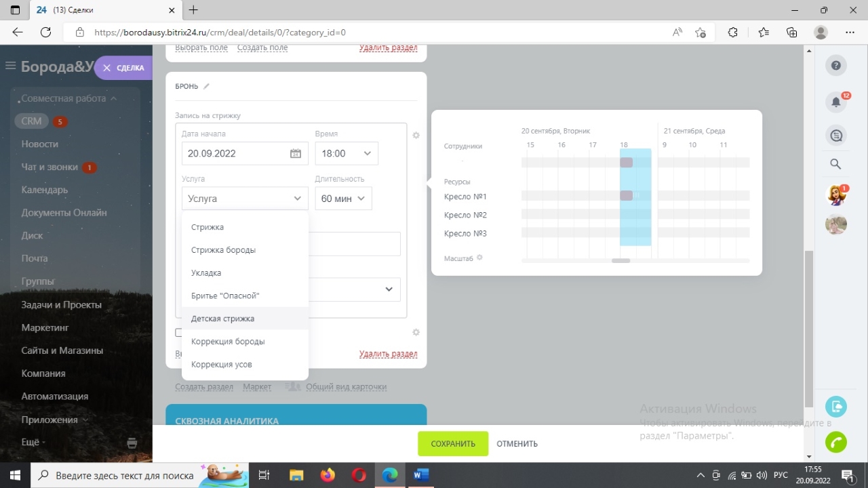The image size is (868, 488).
Task: Pick Детская стрижка from the list
Action: (x=245, y=319)
